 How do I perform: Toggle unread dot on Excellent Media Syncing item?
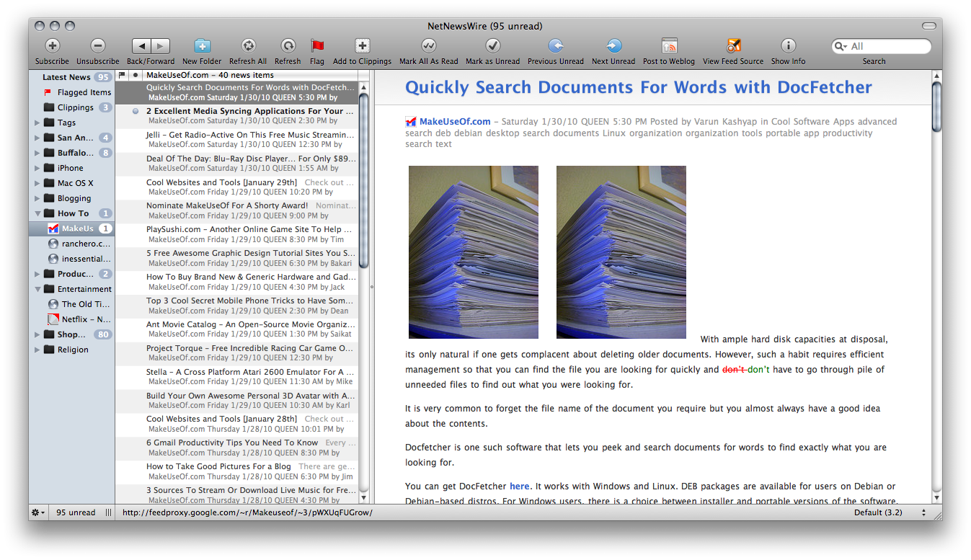136,112
